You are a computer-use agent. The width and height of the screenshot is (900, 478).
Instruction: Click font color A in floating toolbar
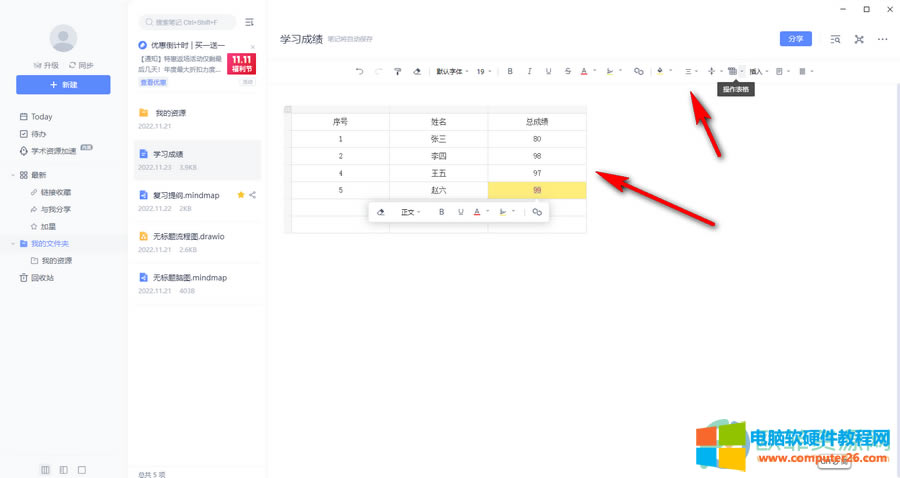coord(477,212)
